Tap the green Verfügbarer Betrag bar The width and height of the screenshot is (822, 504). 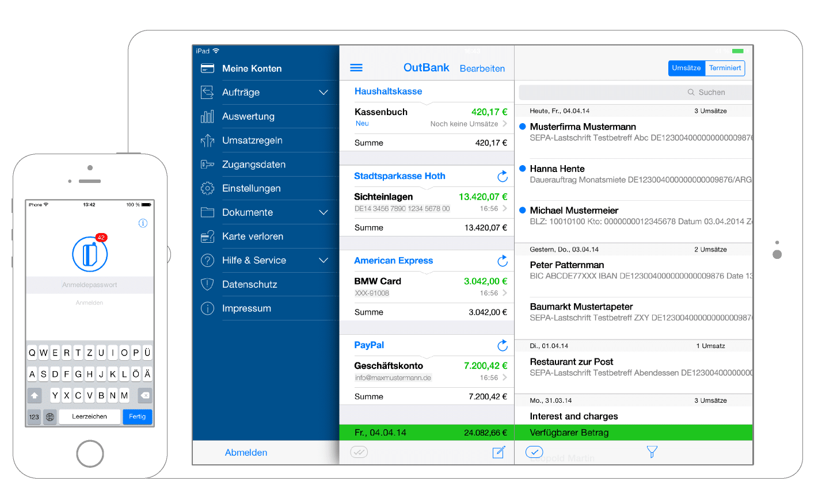coord(634,433)
